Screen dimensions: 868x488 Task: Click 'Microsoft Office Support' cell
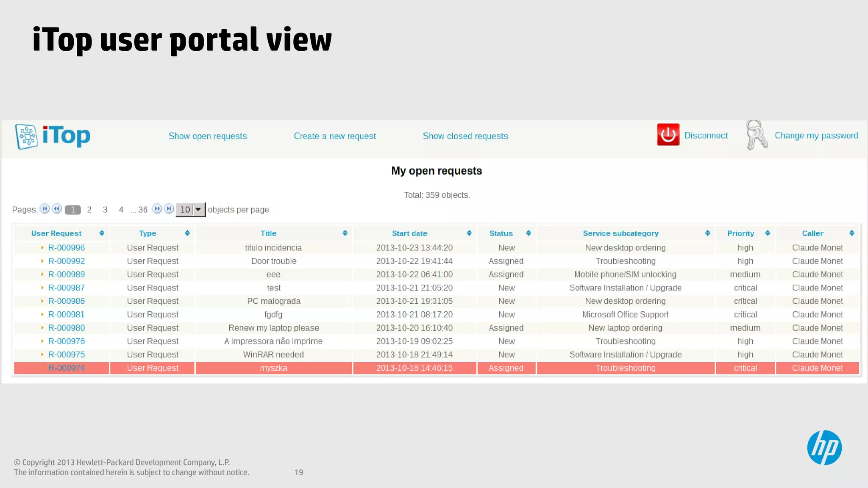coord(626,314)
